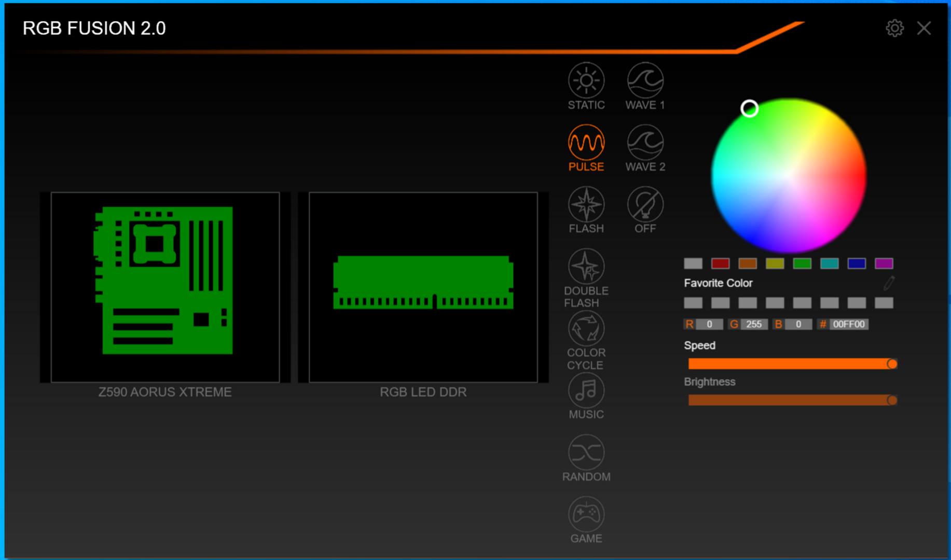Click the R value input field
Screen dimensions: 951x560
coord(709,324)
